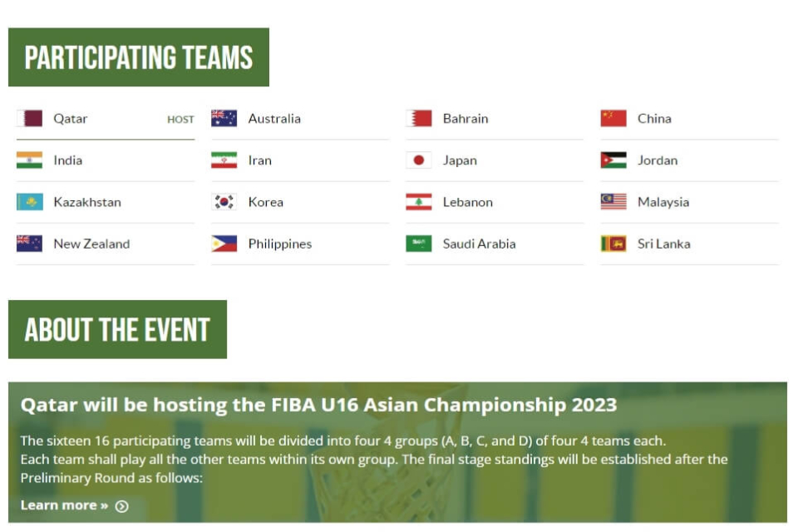Click the Saudi Arabia flag icon
This screenshot has width=798, height=532.
[419, 244]
